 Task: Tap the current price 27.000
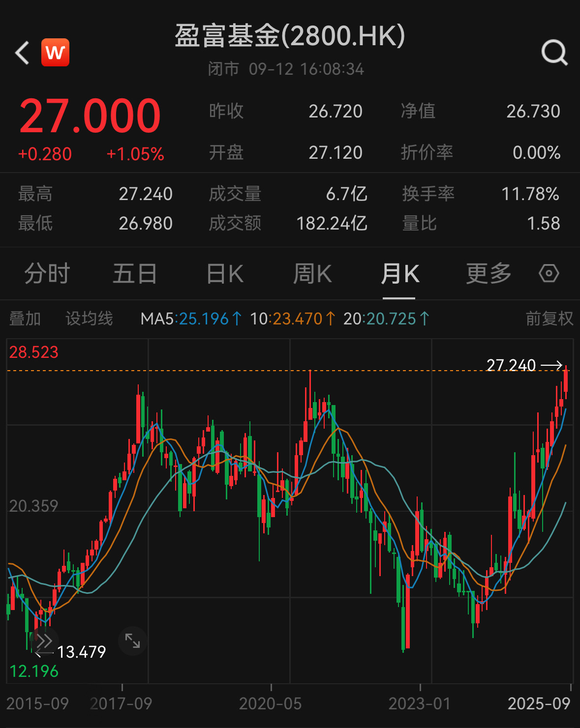pyautogui.click(x=90, y=116)
